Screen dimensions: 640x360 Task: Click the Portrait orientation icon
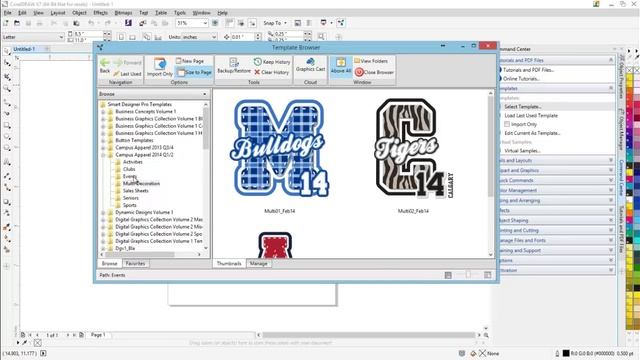click(x=121, y=37)
